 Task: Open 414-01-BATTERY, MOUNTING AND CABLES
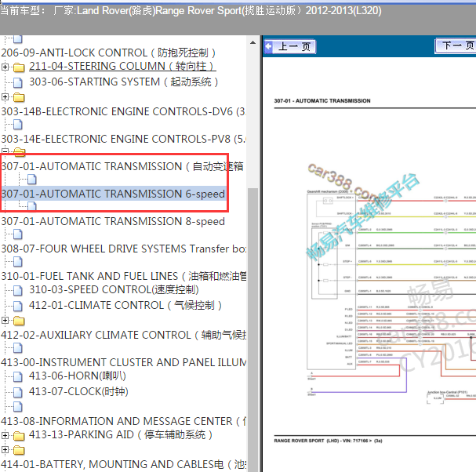pos(123,464)
